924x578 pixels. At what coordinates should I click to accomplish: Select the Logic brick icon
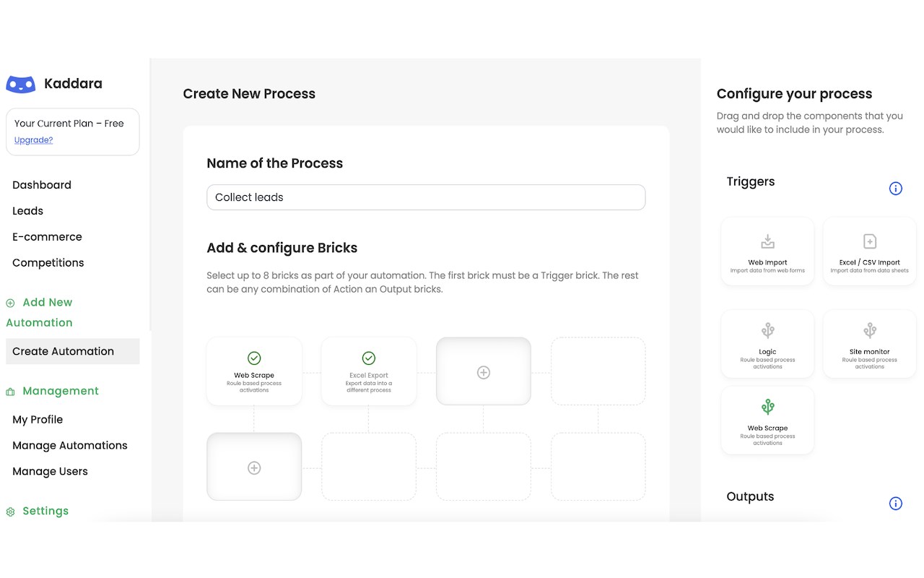(x=767, y=331)
